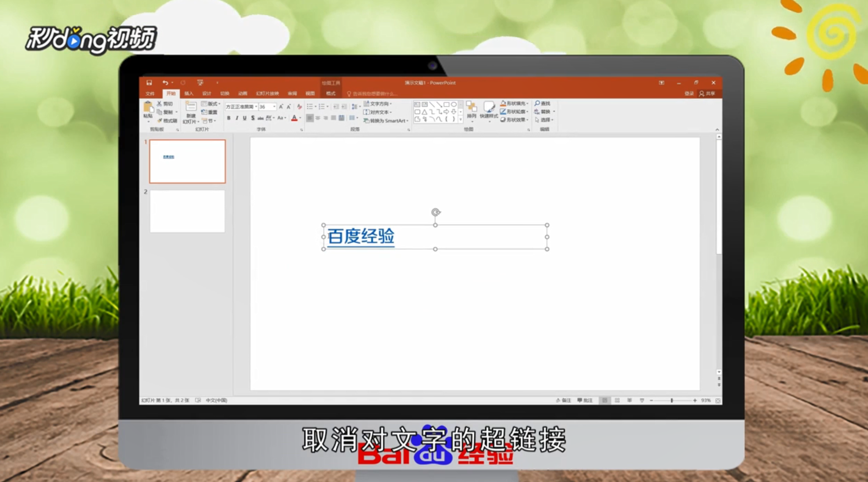Image resolution: width=868 pixels, height=482 pixels.
Task: Select the text box shape in gallery
Action: [x=417, y=104]
